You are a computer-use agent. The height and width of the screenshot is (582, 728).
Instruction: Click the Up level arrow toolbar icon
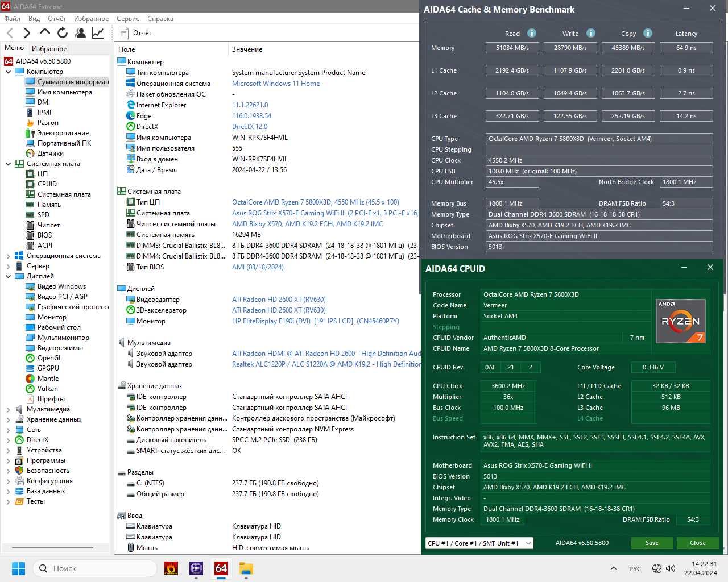tap(45, 32)
